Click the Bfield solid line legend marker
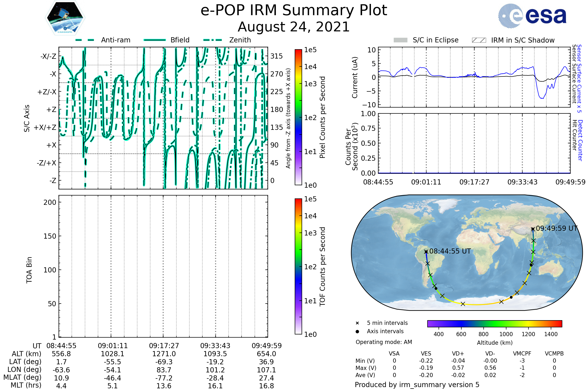588x392 pixels. point(155,40)
